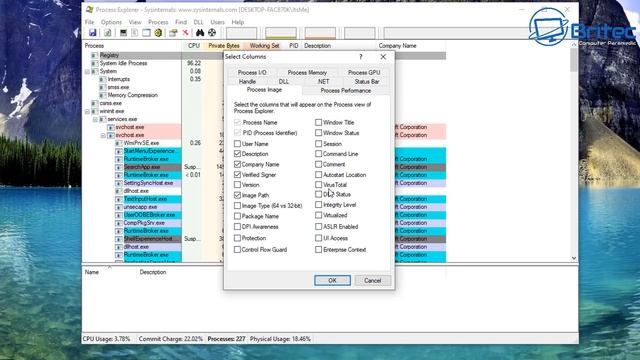The width and height of the screenshot is (640, 360).
Task: Switch to the Process Memory tab
Action: pyautogui.click(x=307, y=72)
